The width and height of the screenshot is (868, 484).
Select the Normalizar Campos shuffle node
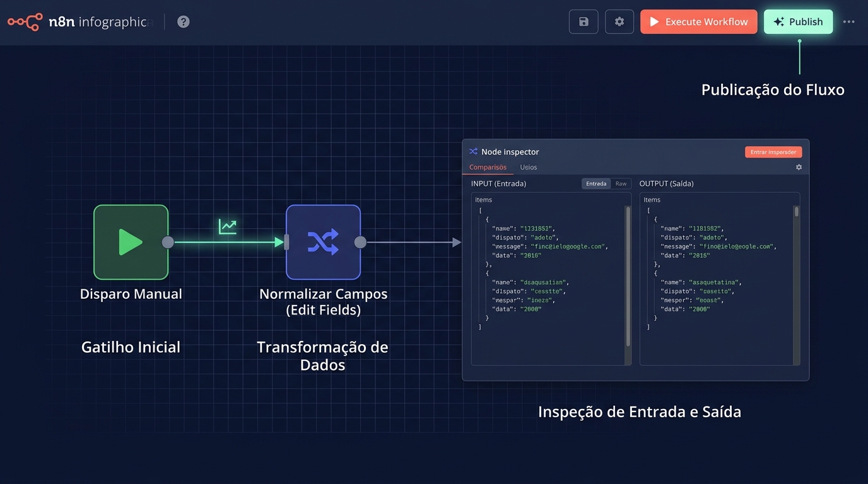click(323, 242)
